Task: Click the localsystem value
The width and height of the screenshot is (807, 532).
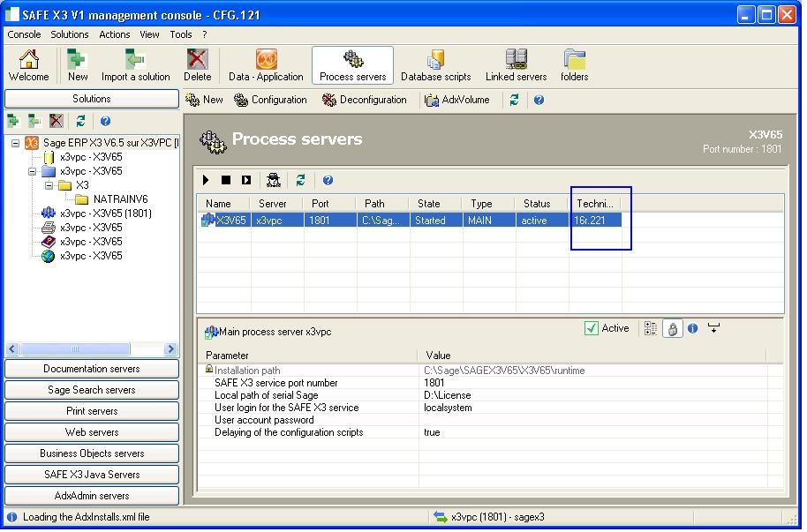Action: point(448,408)
